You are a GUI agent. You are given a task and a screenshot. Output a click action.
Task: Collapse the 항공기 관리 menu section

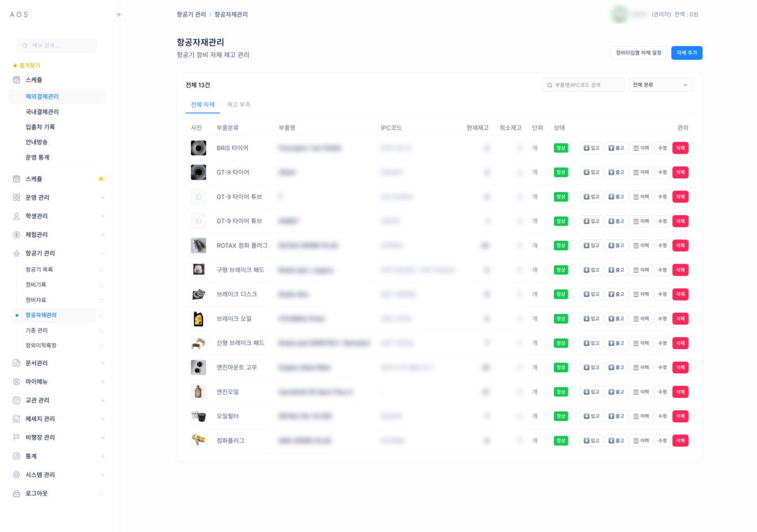click(103, 253)
